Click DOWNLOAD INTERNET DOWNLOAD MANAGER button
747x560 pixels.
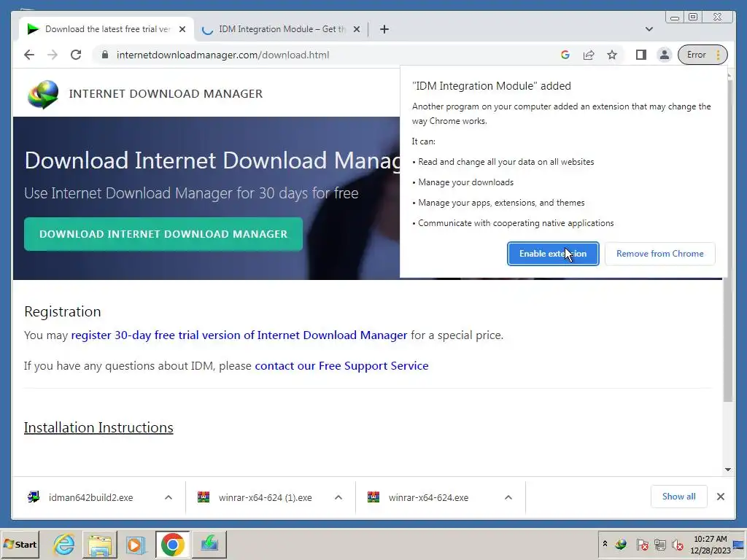(163, 234)
